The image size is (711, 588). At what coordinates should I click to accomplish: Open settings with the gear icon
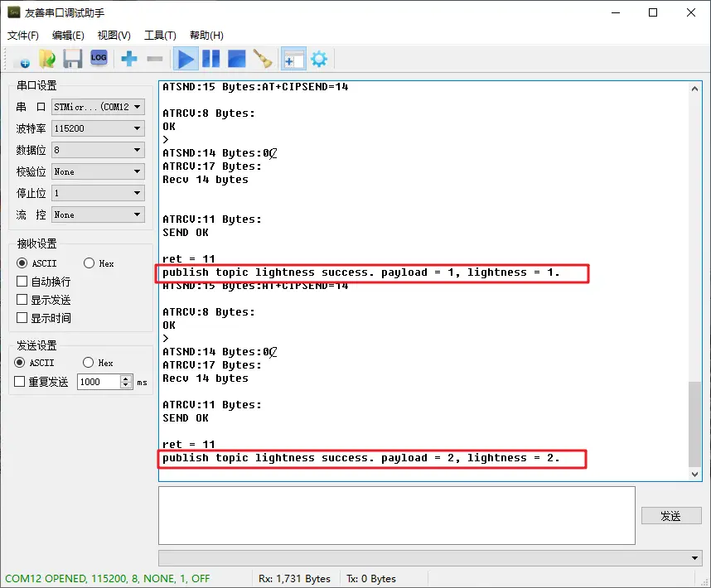tap(319, 59)
